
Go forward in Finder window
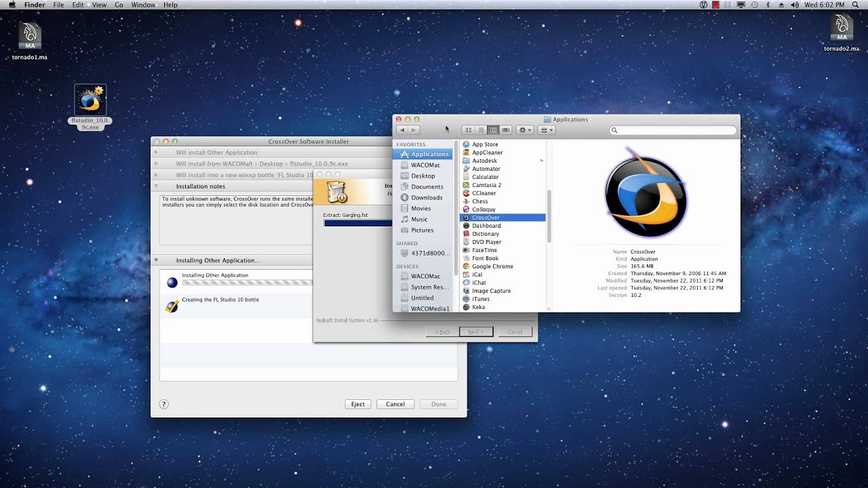click(414, 129)
